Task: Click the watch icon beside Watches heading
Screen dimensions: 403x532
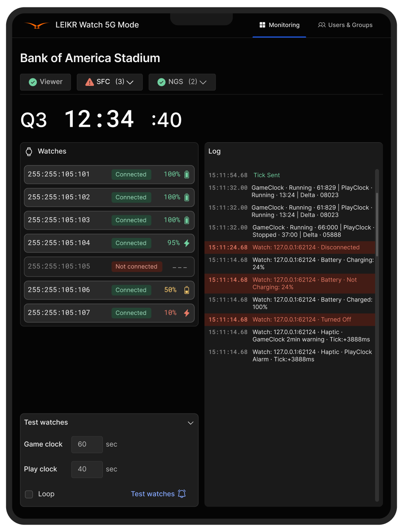Action: pyautogui.click(x=29, y=152)
